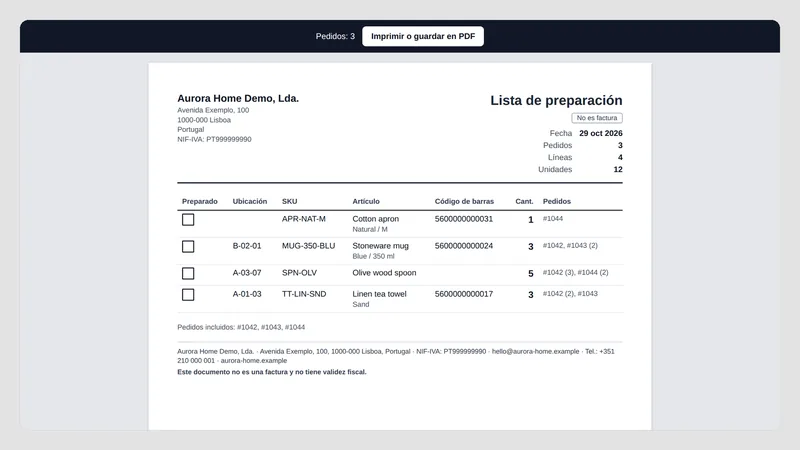Image resolution: width=800 pixels, height=450 pixels.
Task: Click the Cotton apron article name
Action: (x=376, y=219)
